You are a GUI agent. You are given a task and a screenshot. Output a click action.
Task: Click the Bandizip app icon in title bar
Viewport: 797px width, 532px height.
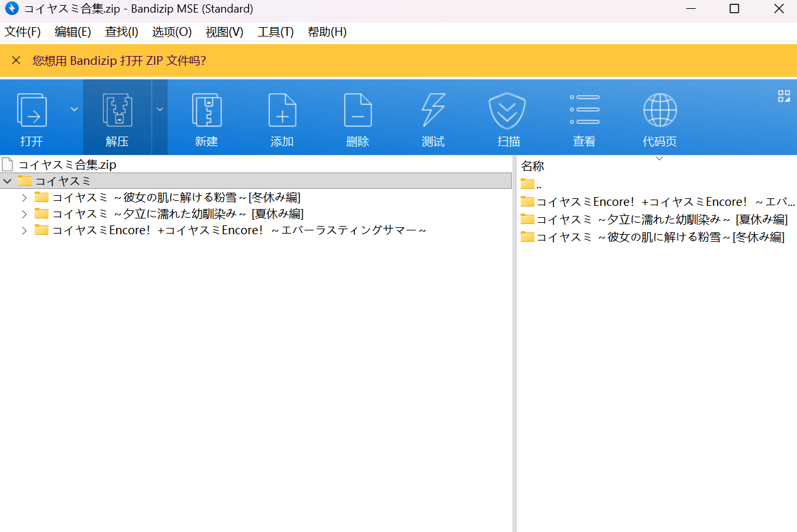[11, 9]
